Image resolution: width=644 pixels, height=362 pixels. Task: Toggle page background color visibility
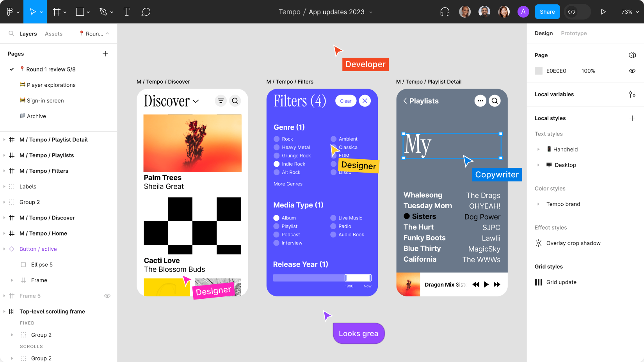632,71
